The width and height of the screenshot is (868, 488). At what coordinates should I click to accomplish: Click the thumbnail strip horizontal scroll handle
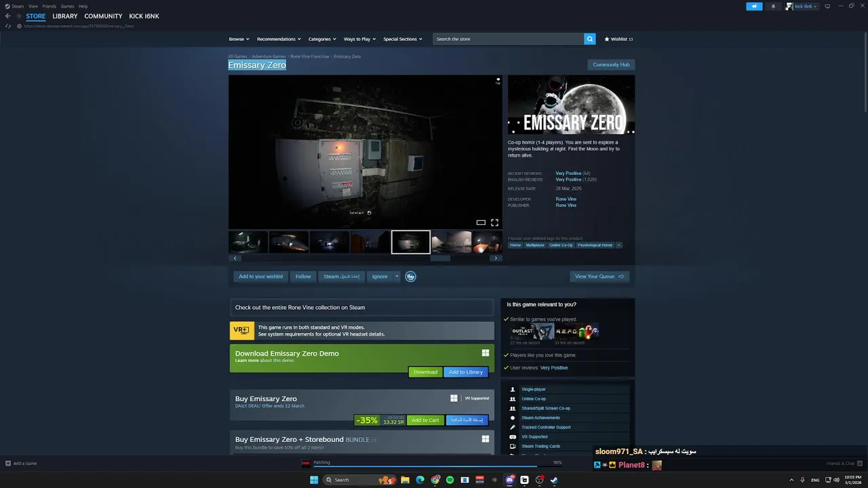tap(440, 258)
